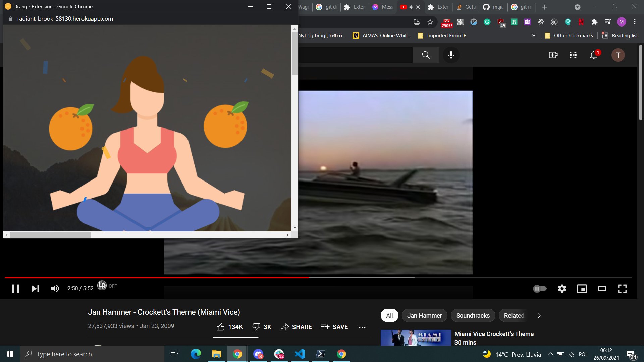Viewport: 644px width, 362px height.
Task: Mute the video volume
Action: click(55, 289)
